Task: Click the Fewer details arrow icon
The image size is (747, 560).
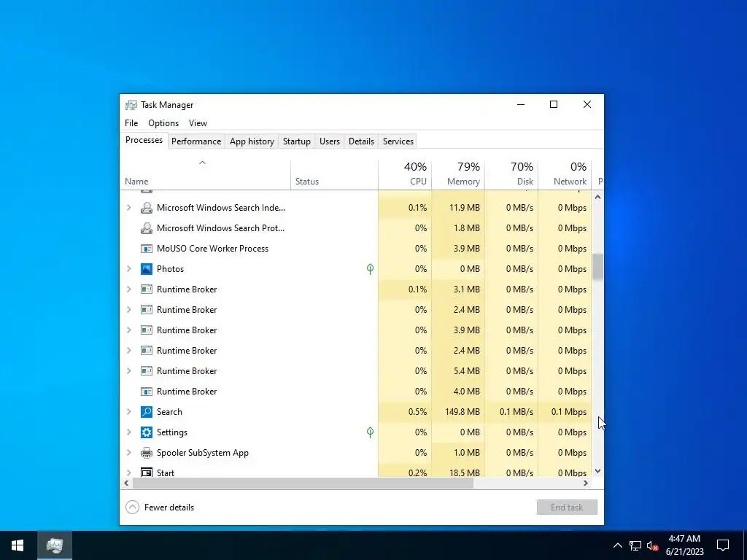Action: tap(132, 507)
